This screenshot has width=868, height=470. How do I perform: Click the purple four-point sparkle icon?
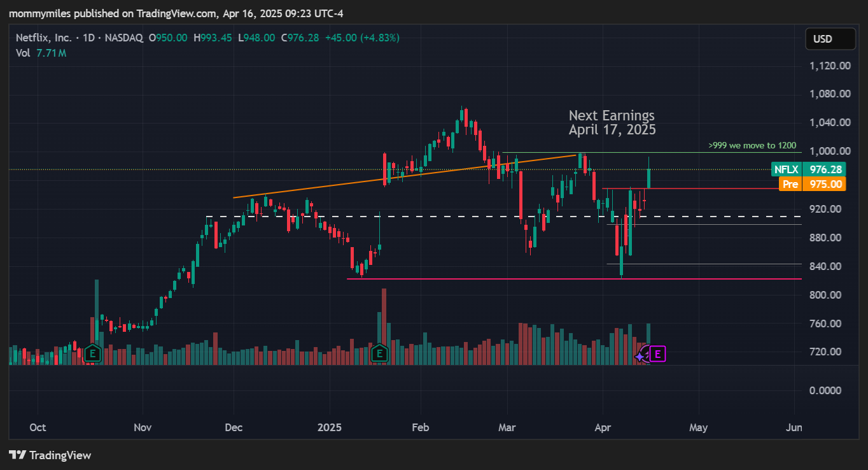640,357
